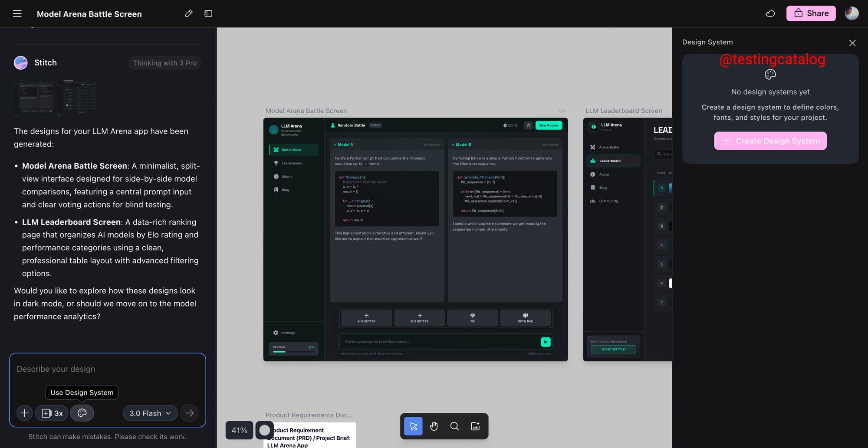Click the Share button
868x448 pixels.
click(x=811, y=13)
